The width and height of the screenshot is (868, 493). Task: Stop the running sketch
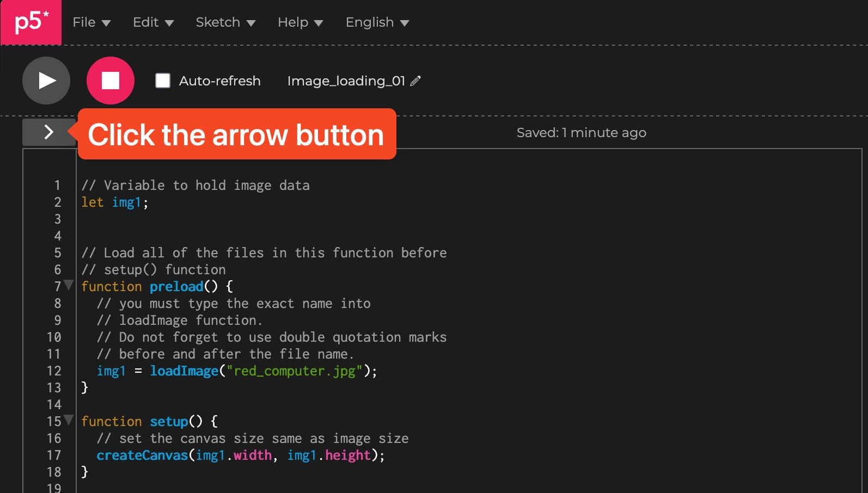point(111,81)
